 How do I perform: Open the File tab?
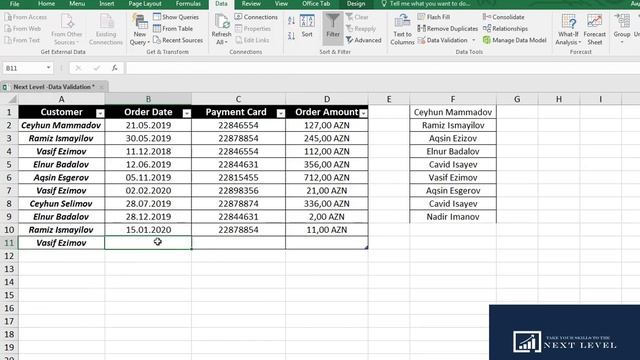tap(14, 4)
